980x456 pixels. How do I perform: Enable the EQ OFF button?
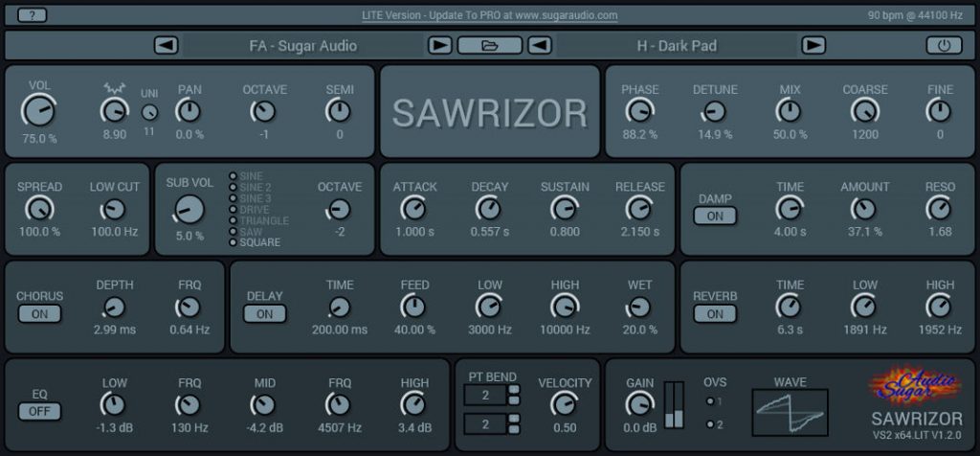coord(39,412)
